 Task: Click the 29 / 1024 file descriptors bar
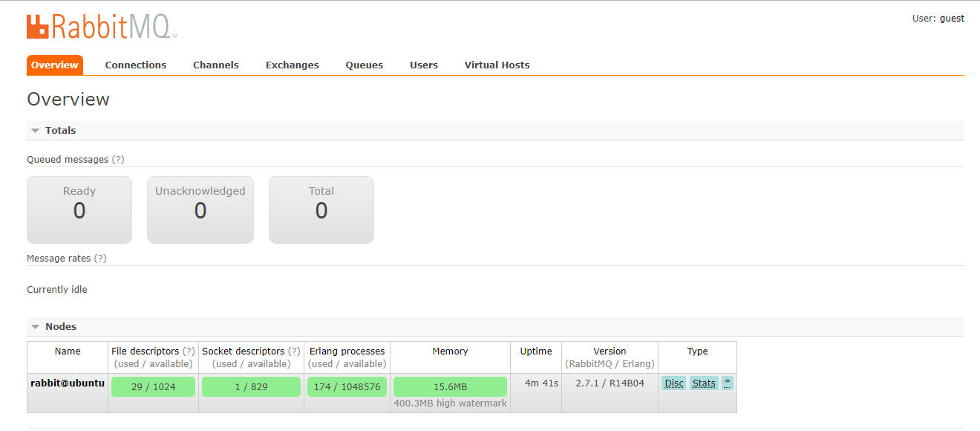[154, 386]
